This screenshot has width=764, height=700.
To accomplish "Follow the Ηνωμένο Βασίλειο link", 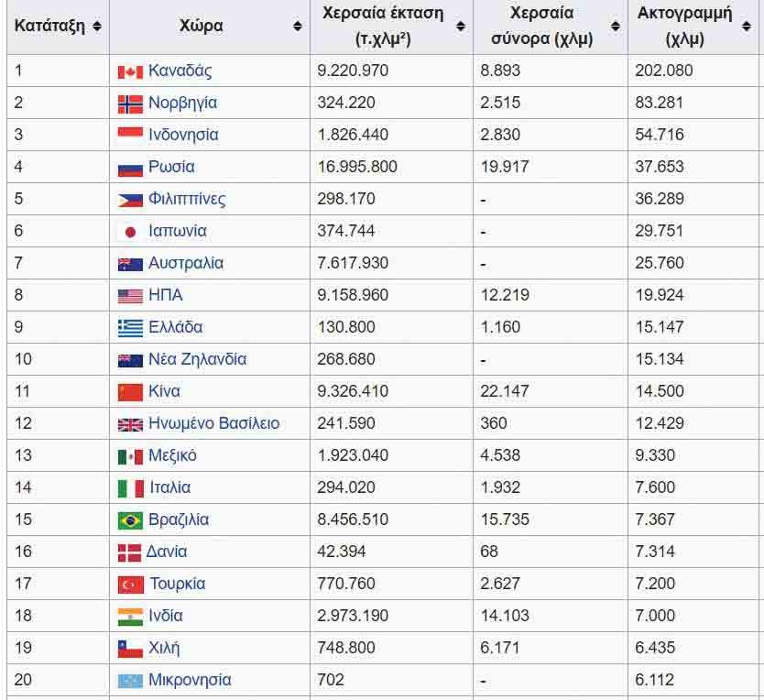I will click(213, 423).
